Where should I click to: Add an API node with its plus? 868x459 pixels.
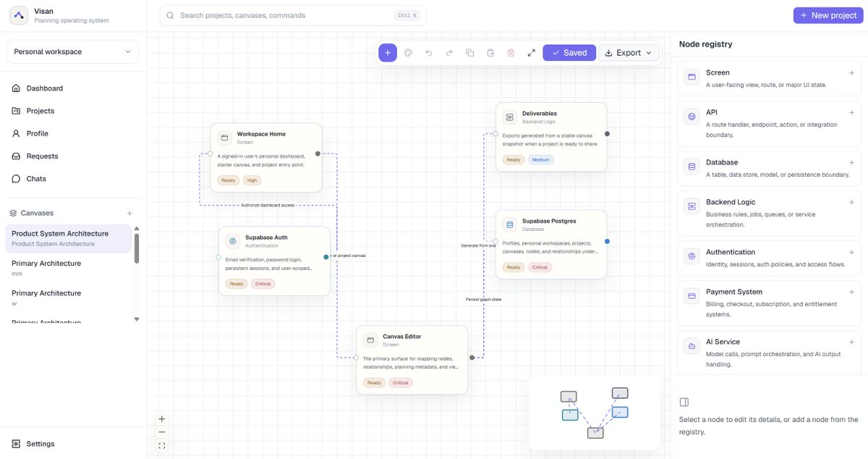point(851,112)
